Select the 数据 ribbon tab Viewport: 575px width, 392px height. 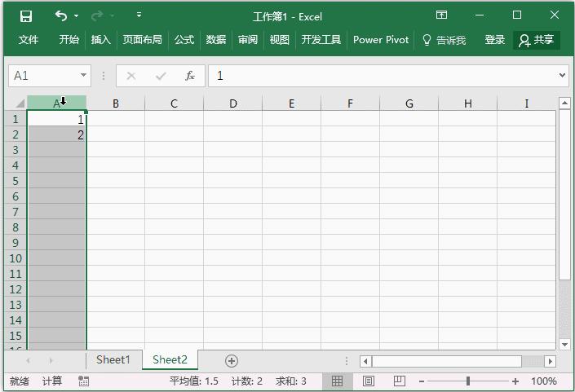216,40
